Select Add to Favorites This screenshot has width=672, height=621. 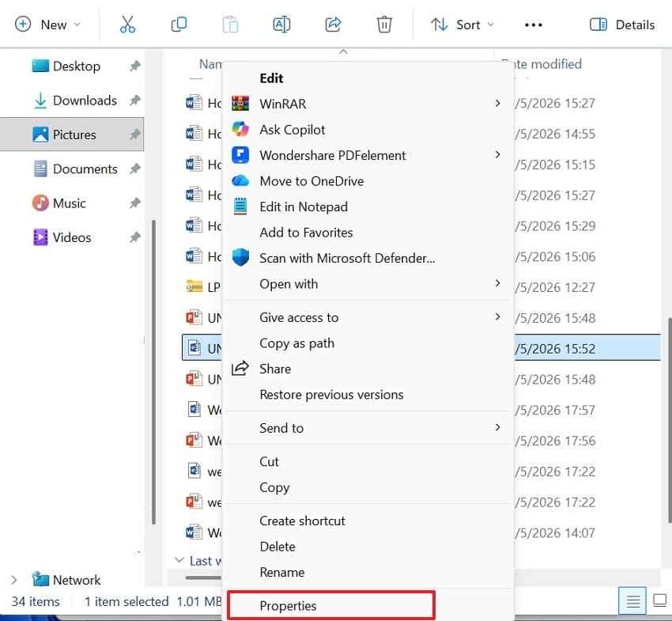click(x=368, y=233)
